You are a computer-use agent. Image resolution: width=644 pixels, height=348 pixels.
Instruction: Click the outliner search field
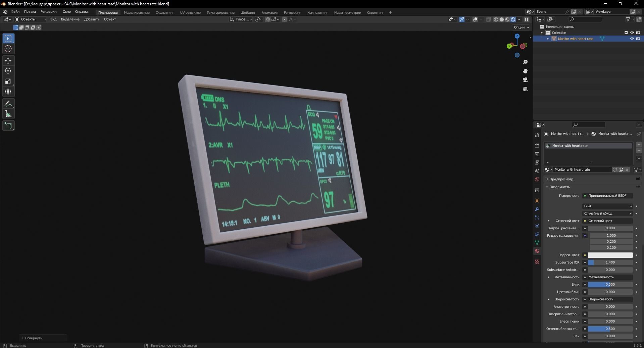click(585, 19)
